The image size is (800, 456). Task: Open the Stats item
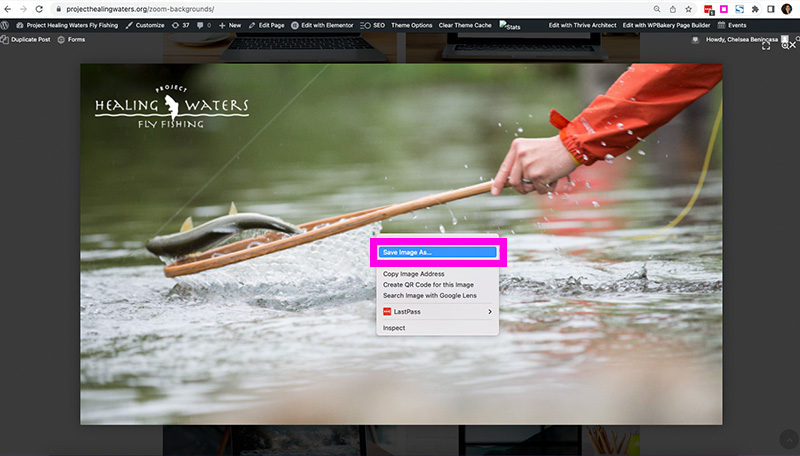pyautogui.click(x=510, y=25)
